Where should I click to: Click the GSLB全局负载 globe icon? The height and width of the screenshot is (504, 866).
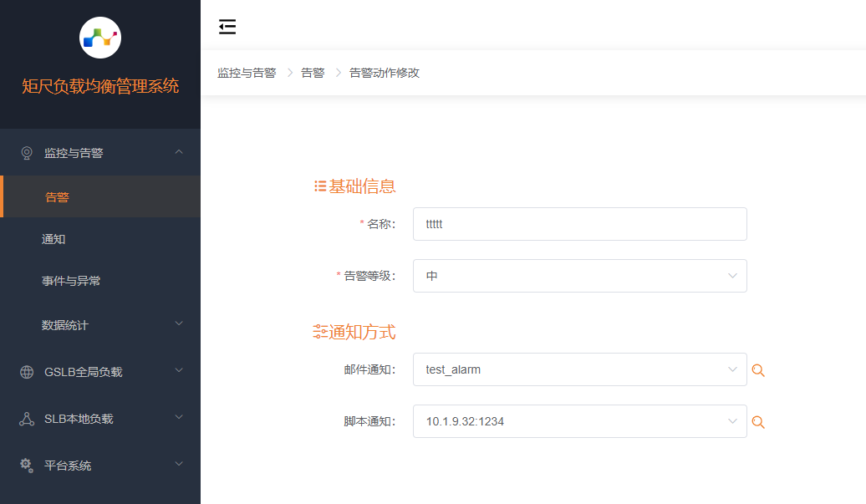pyautogui.click(x=27, y=372)
